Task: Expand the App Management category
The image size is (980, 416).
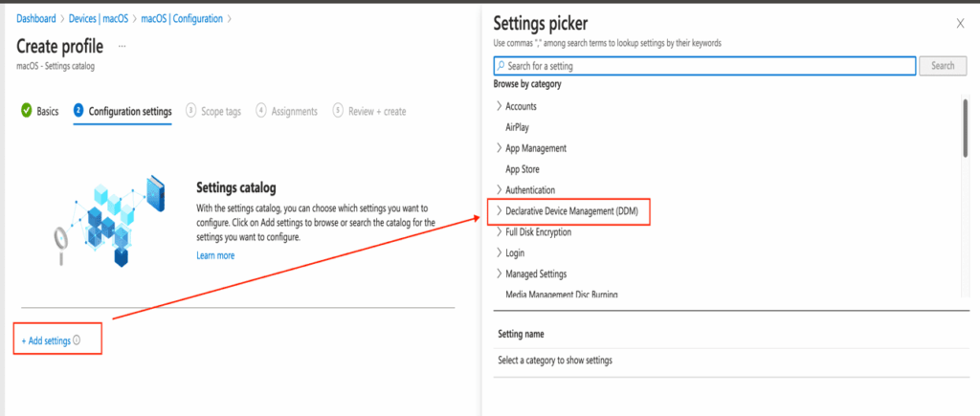Action: 499,148
